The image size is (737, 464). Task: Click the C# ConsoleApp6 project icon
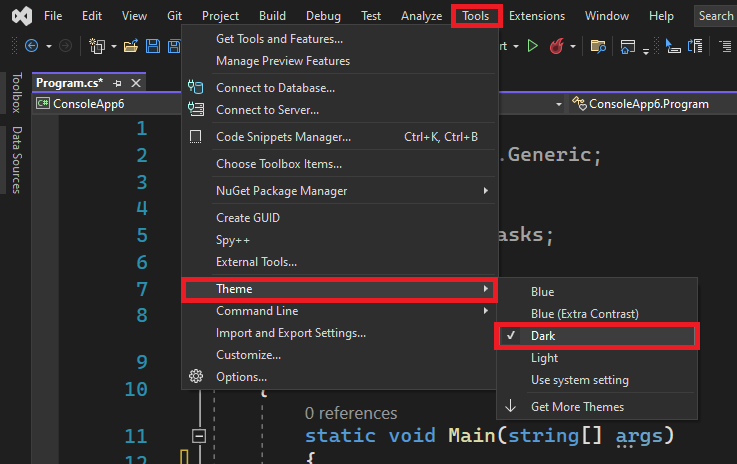(x=43, y=103)
